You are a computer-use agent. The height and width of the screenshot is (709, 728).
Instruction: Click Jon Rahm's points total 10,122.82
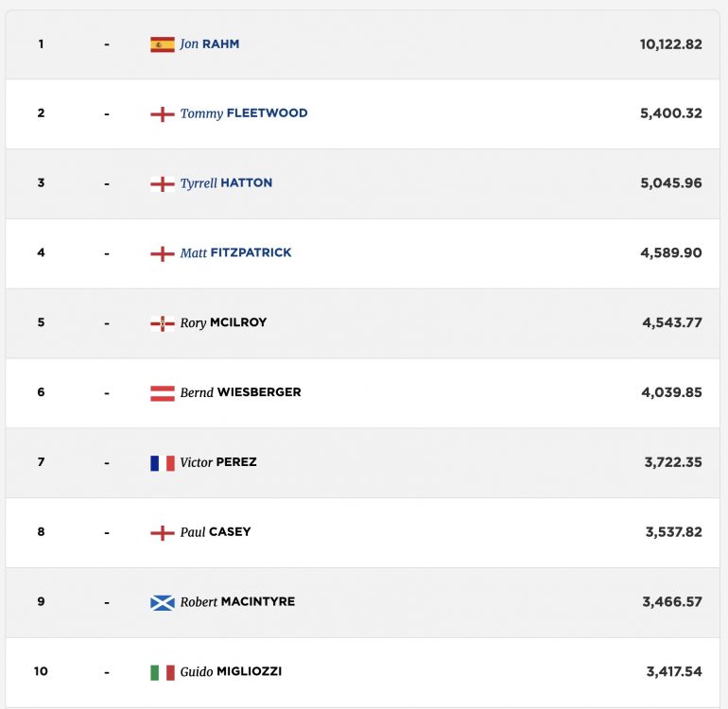[x=671, y=44]
